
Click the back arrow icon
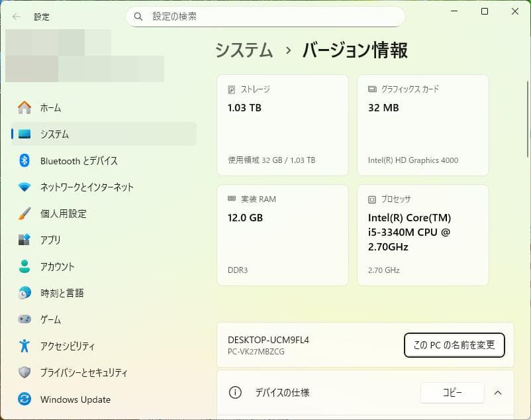tap(17, 17)
